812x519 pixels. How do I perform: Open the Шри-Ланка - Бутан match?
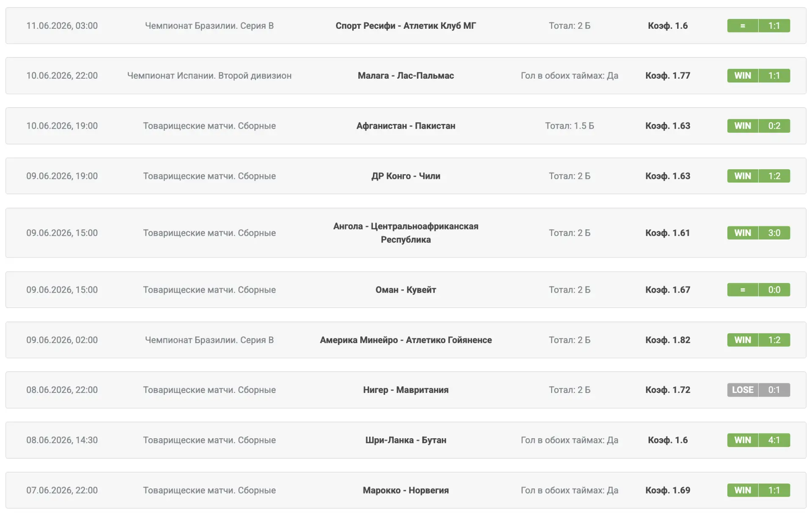406,440
